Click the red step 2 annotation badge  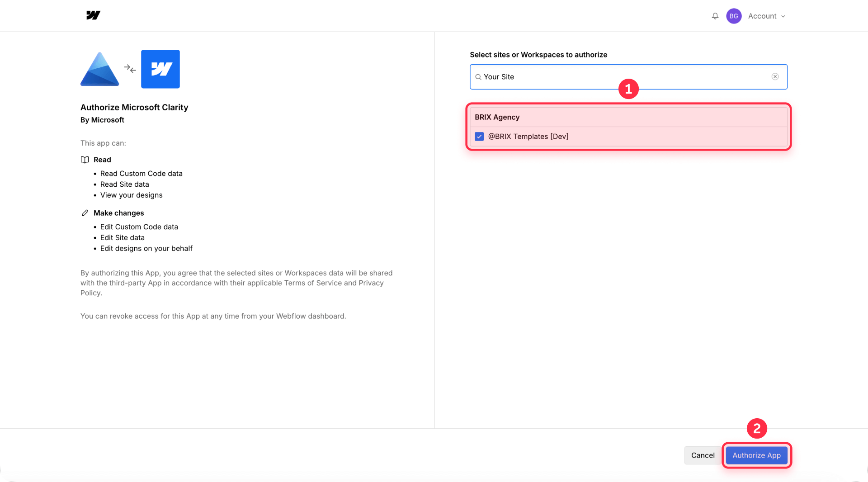pyautogui.click(x=758, y=429)
